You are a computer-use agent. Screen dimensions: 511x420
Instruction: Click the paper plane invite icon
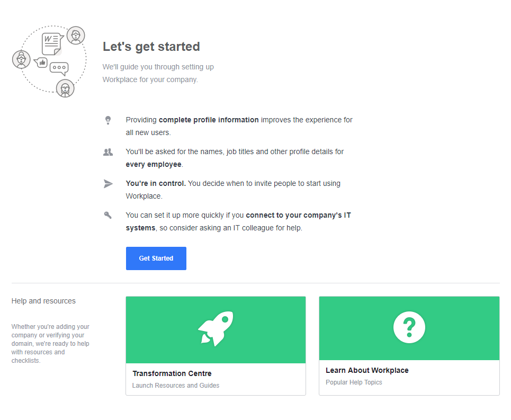pyautogui.click(x=108, y=184)
